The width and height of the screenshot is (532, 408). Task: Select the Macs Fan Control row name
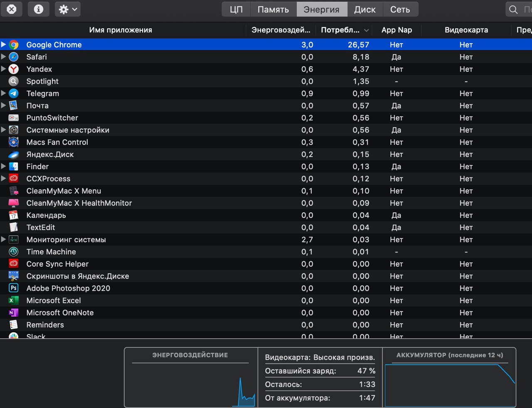pos(57,142)
